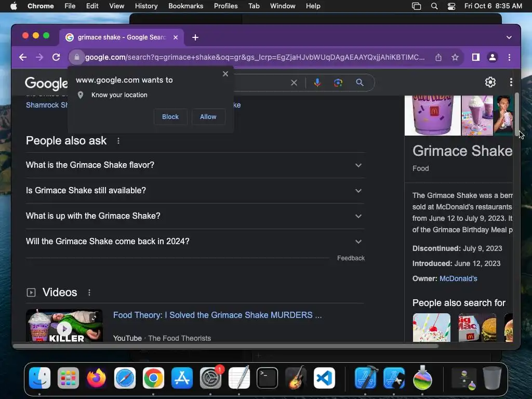Launch Safari from the dock
Screen dimensions: 532x399
pyautogui.click(x=125, y=378)
